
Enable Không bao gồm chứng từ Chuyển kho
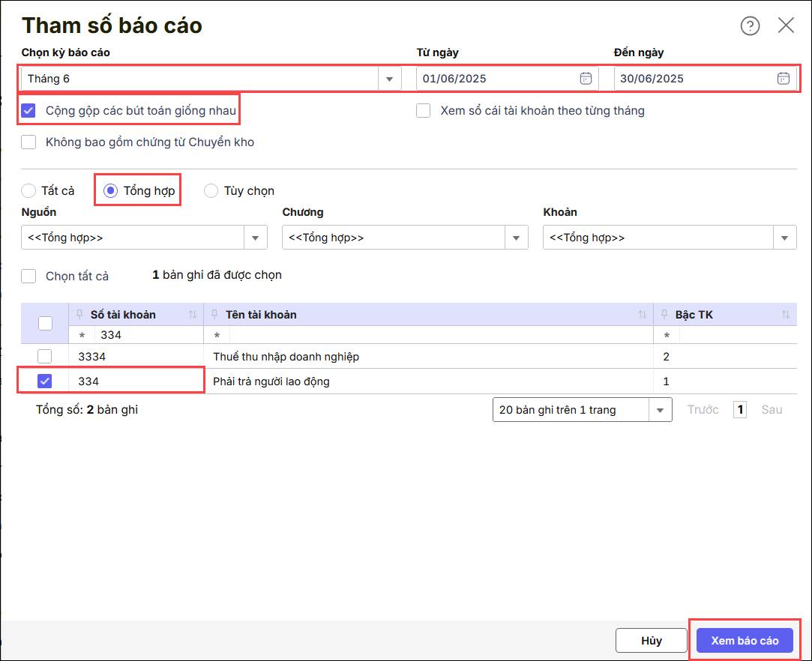point(28,142)
